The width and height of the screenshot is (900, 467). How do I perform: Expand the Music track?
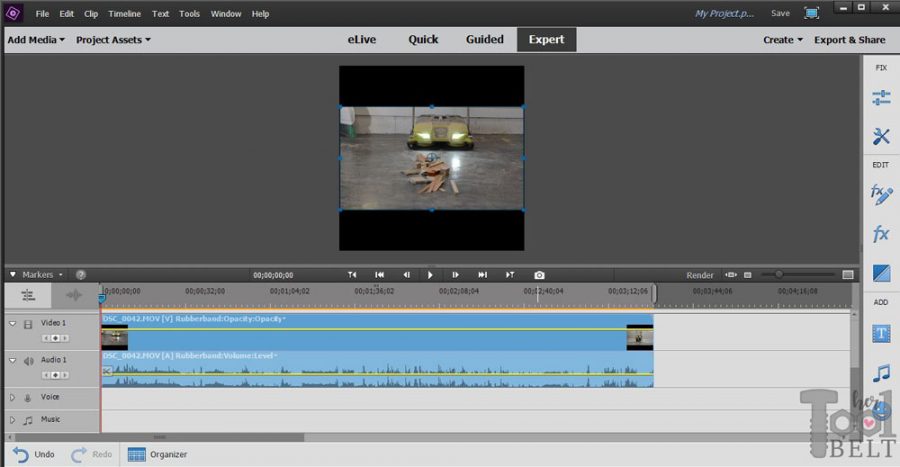click(x=12, y=420)
